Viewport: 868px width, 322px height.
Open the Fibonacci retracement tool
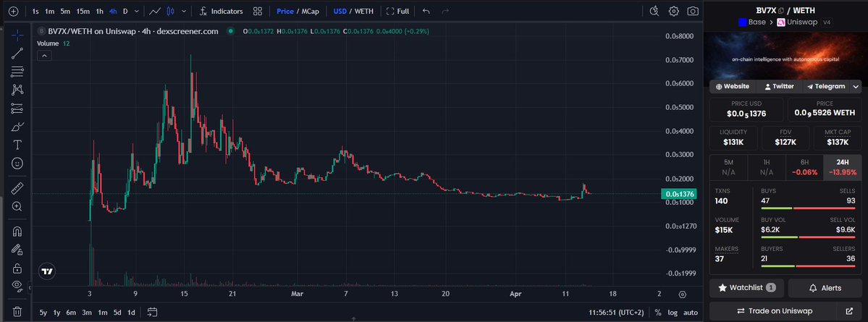click(17, 72)
